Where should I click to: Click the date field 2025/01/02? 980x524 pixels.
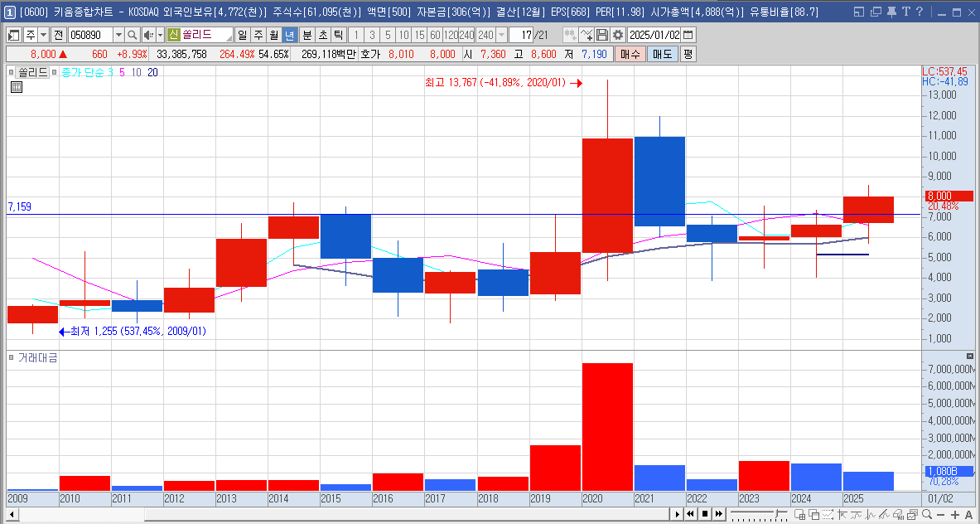tap(654, 35)
